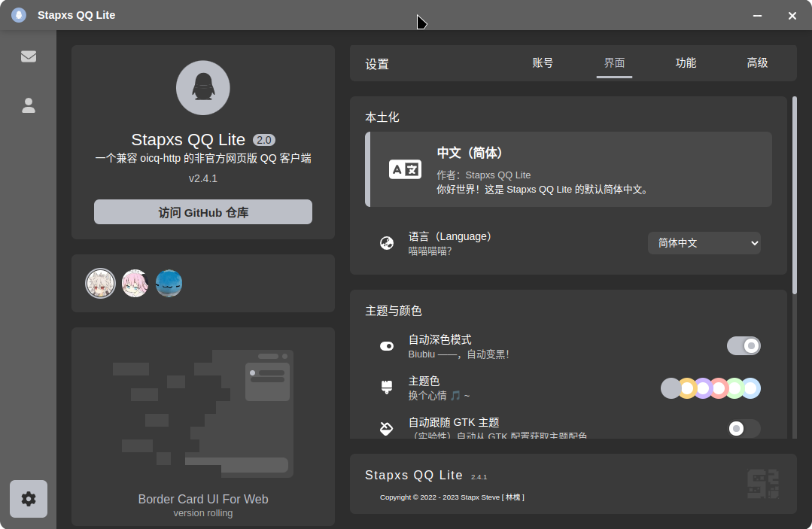Open the contacts person icon in sidebar
This screenshot has height=529, width=812.
point(29,105)
